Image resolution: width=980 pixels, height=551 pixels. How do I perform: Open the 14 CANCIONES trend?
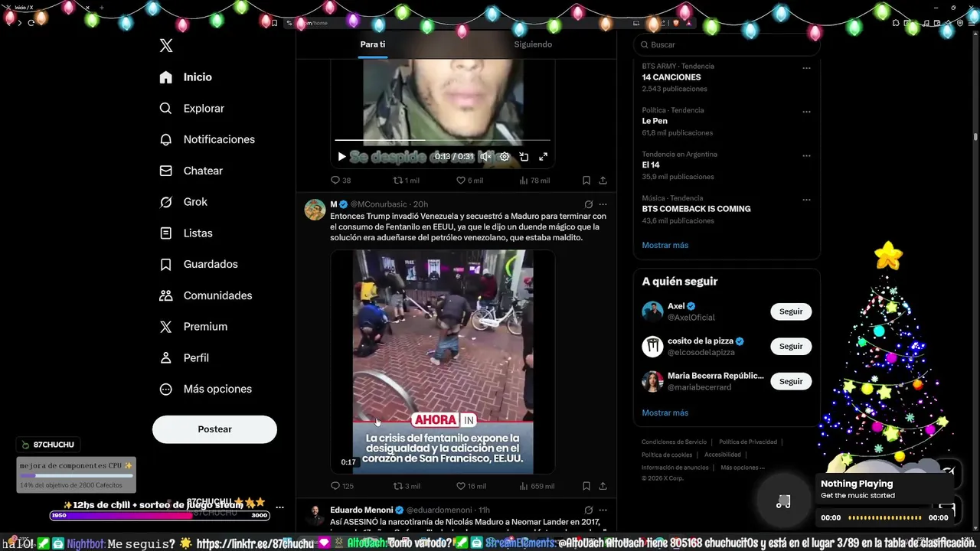pyautogui.click(x=671, y=77)
